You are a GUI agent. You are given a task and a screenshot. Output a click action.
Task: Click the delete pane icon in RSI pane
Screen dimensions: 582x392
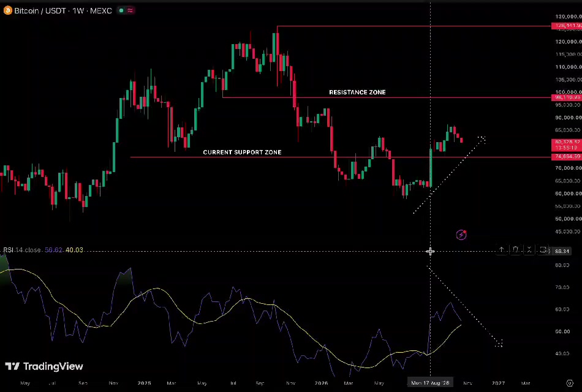coord(515,250)
